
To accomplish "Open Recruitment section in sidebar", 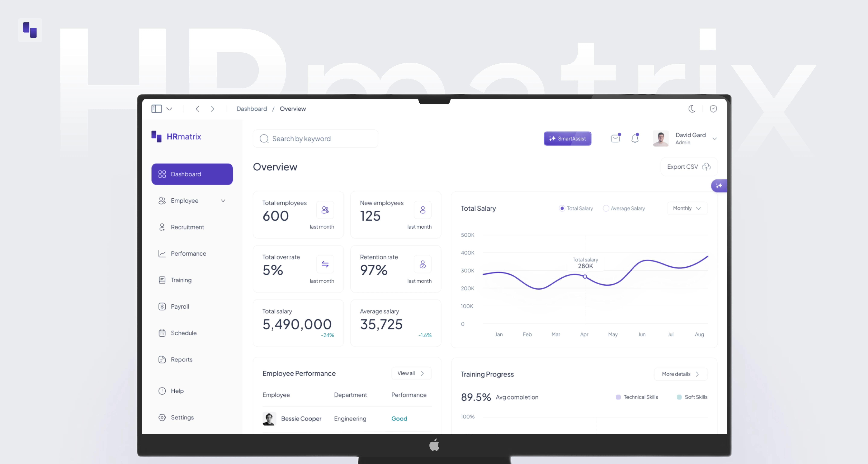I will click(187, 227).
